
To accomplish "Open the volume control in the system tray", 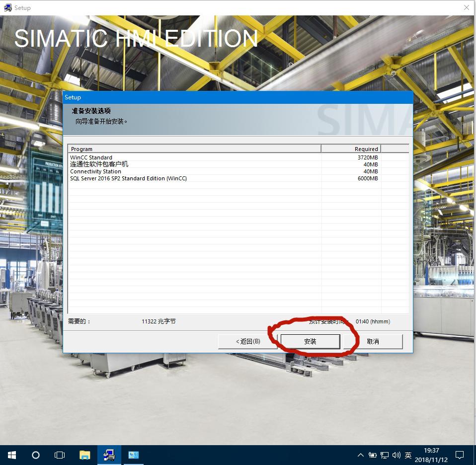I will tap(396, 455).
